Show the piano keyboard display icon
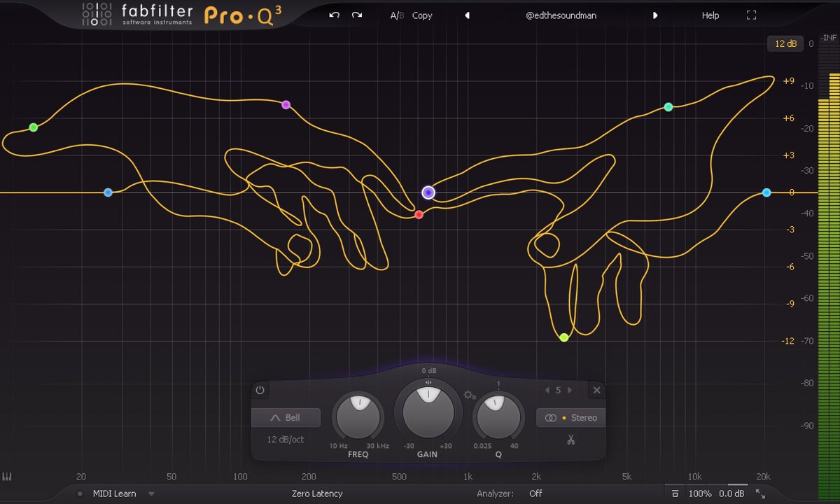The image size is (840, 504). [x=8, y=477]
